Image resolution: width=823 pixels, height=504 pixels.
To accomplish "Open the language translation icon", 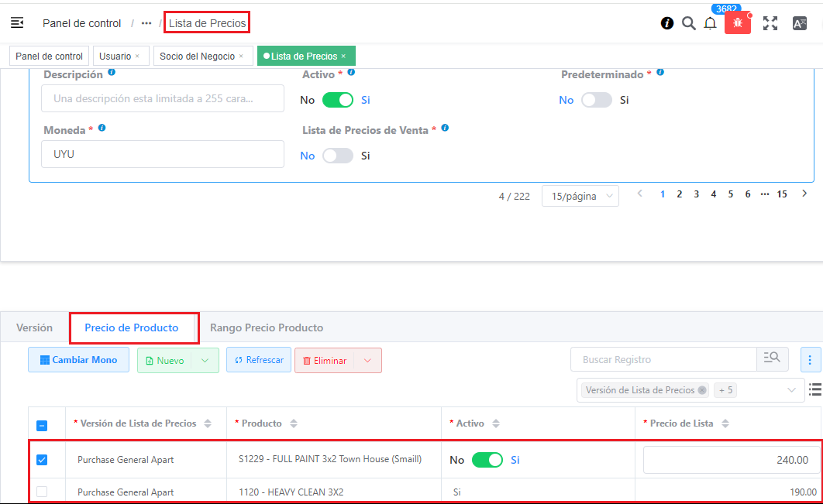I will click(800, 23).
